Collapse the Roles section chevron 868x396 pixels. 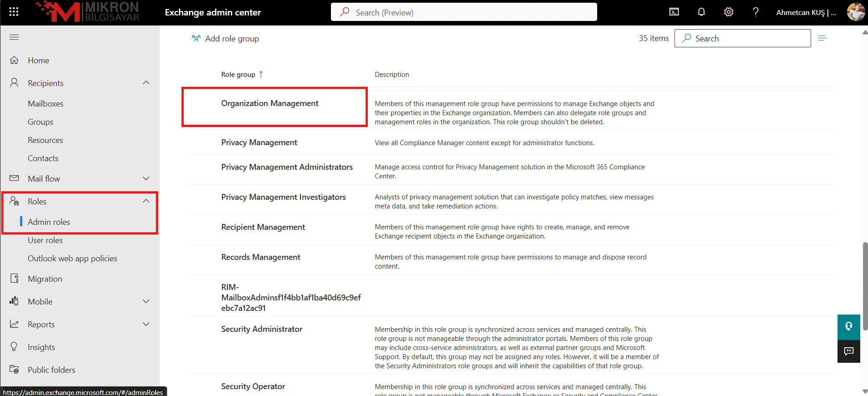point(146,201)
